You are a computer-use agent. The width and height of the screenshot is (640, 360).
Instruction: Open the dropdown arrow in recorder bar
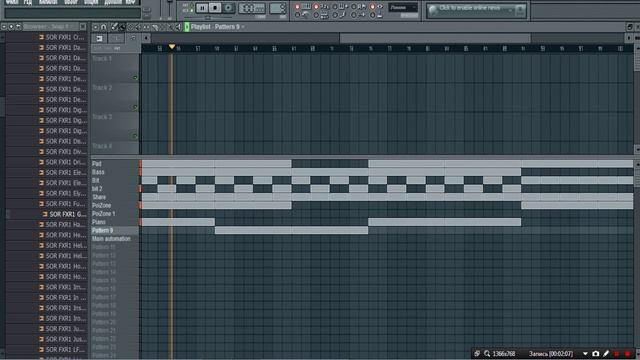585,354
